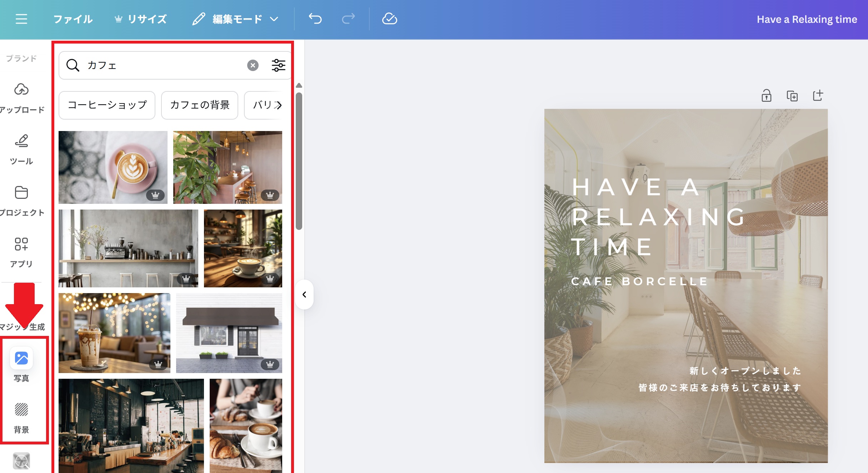Open search filter settings icon
The height and width of the screenshot is (473, 868).
[278, 65]
